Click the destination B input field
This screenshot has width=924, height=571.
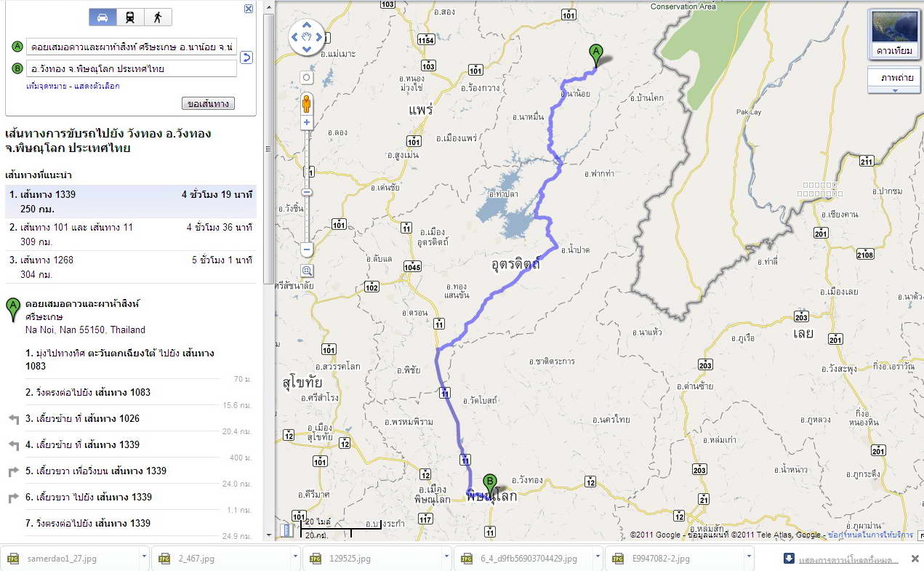pos(132,68)
